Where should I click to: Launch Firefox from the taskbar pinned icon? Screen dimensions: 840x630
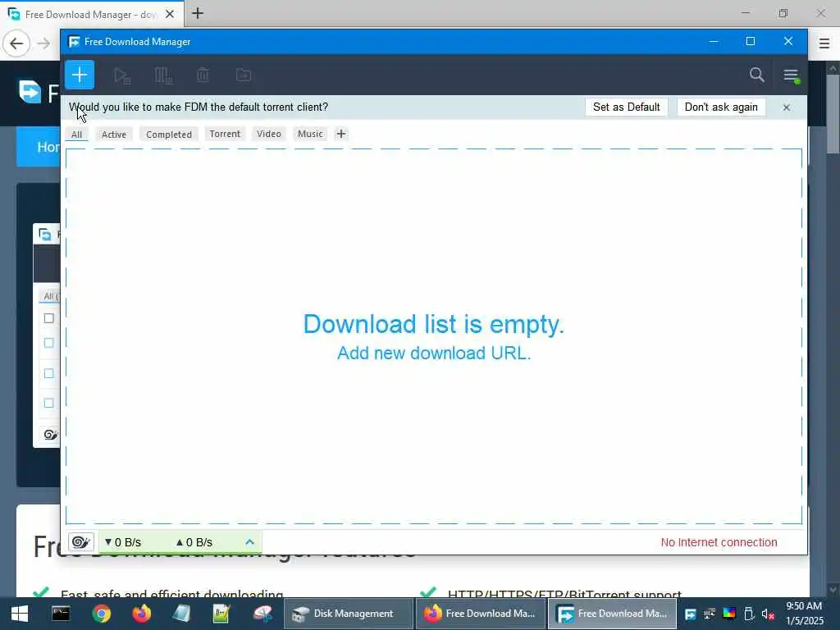(141, 614)
